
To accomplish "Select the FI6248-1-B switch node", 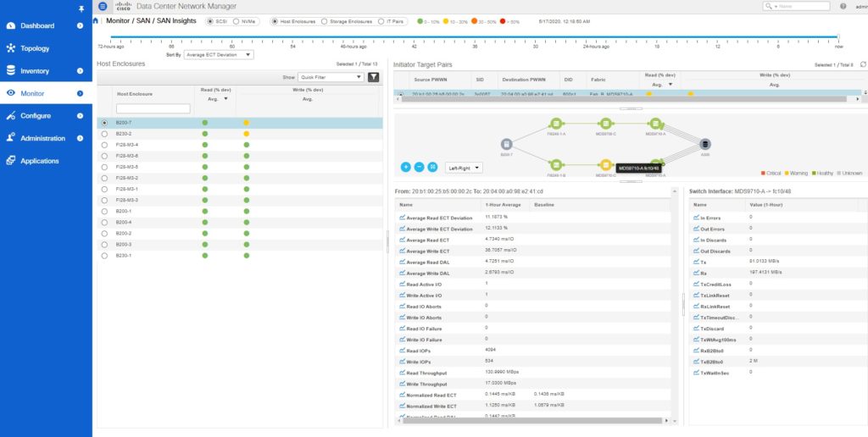I will click(556, 164).
